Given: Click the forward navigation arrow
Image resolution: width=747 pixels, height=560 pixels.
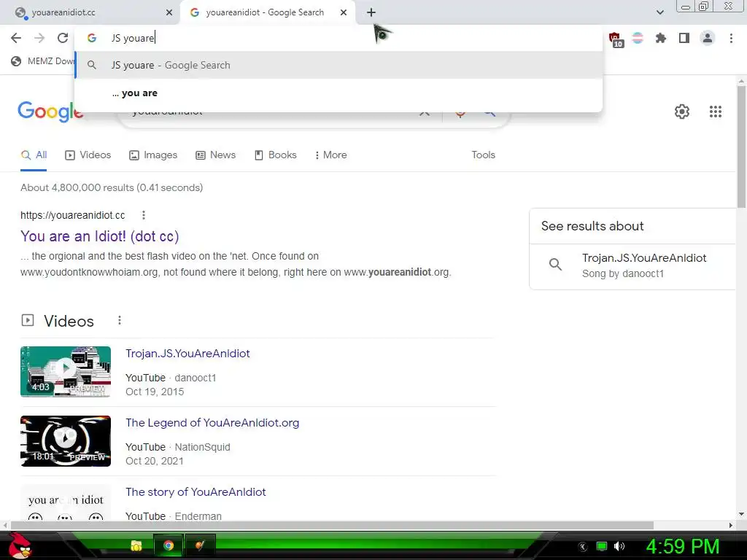Looking at the screenshot, I should (39, 38).
